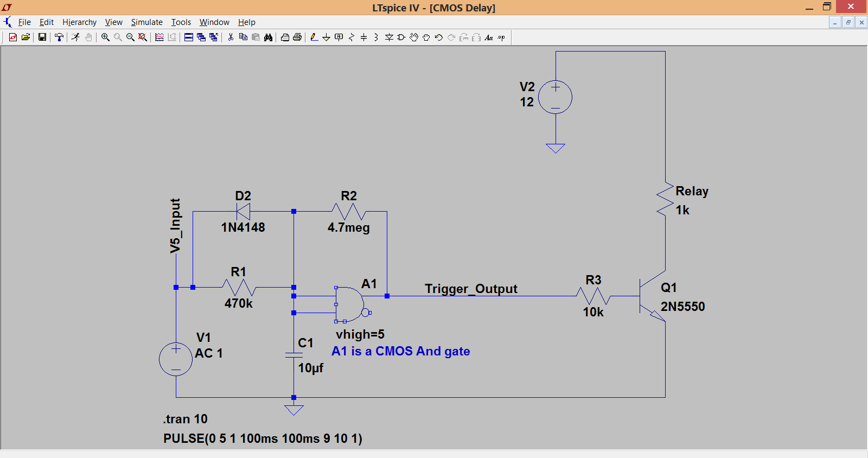Click the 10µf capacitor value
The image size is (868, 458).
(x=311, y=368)
